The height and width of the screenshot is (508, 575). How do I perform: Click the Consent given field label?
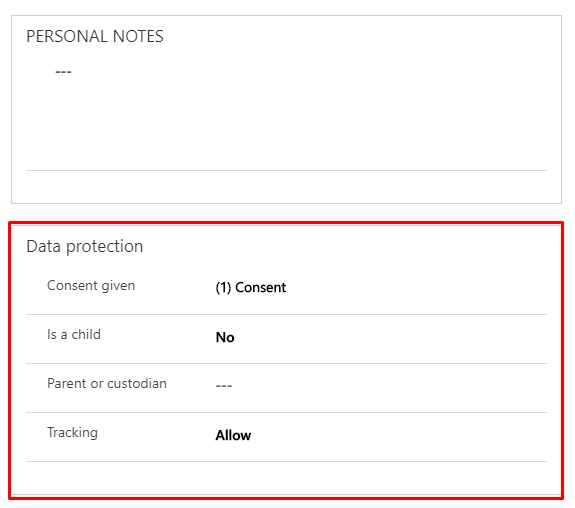click(91, 285)
